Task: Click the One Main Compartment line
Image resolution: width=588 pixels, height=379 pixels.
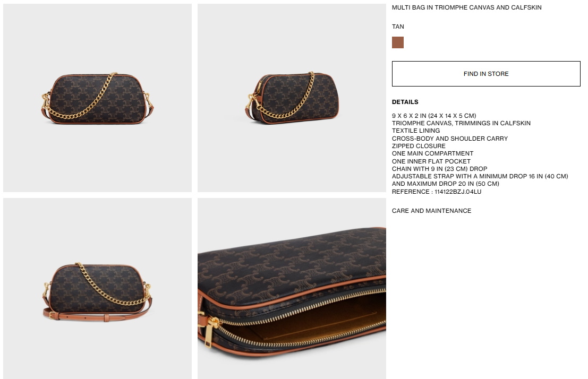Action: [432, 154]
